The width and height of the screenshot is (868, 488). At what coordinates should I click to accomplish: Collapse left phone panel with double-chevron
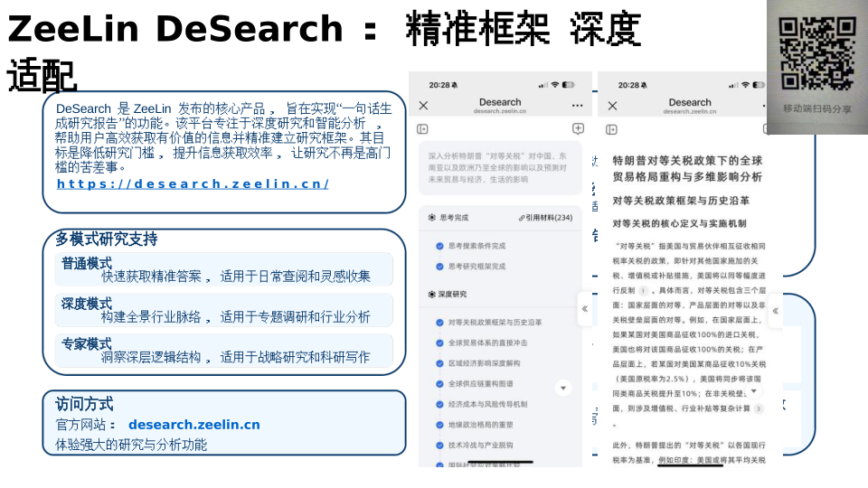pyautogui.click(x=585, y=309)
